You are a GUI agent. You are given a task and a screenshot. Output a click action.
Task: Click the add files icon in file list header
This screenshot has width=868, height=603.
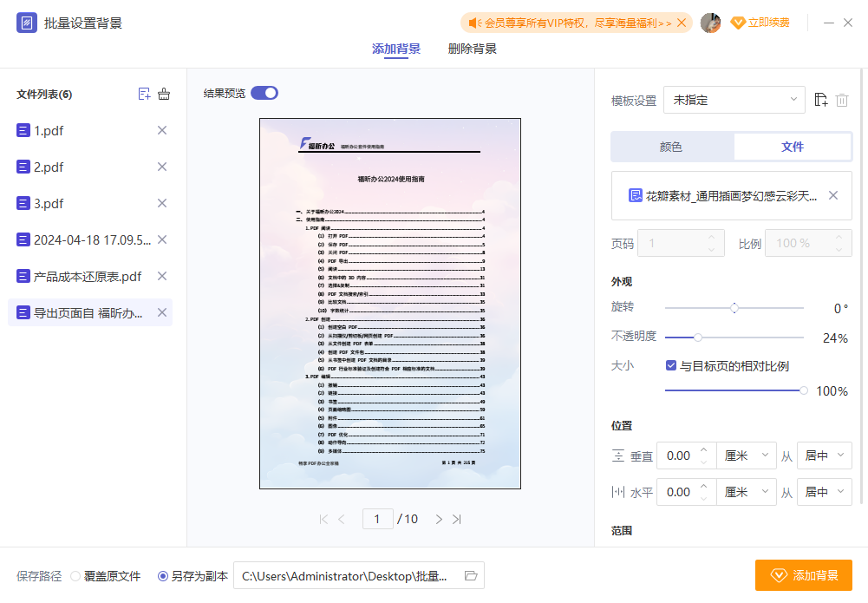(x=144, y=94)
